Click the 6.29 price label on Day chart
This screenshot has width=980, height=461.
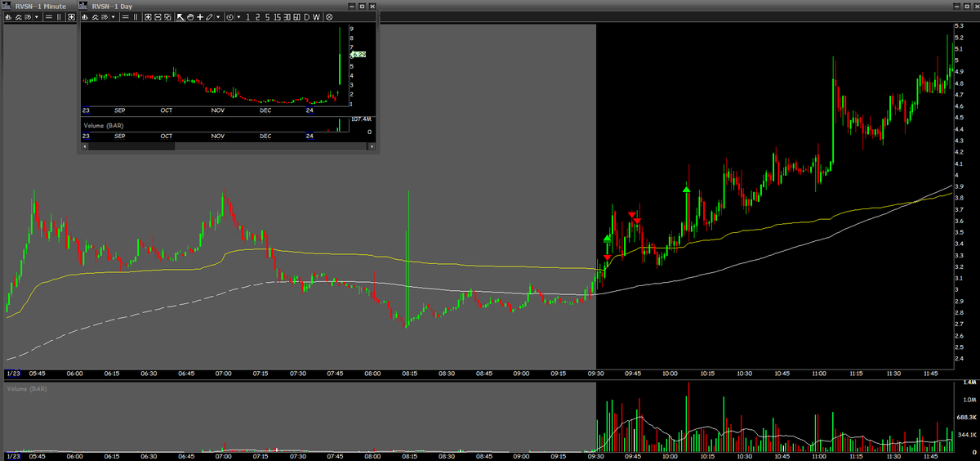[357, 54]
